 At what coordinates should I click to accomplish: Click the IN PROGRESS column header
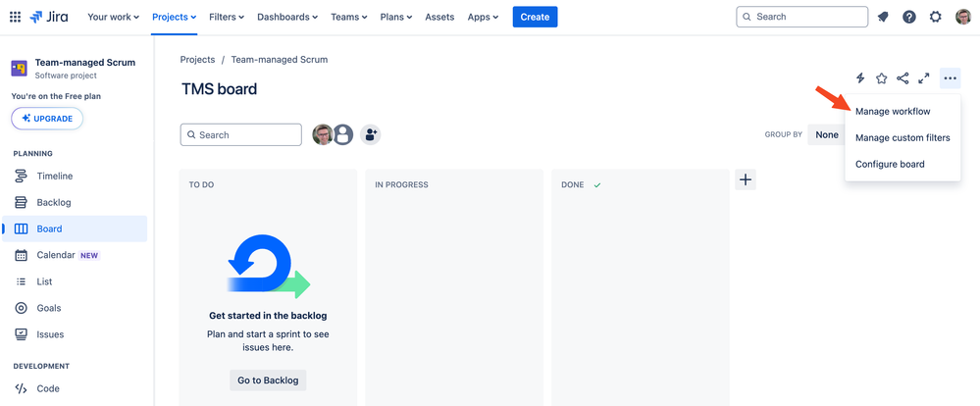click(x=401, y=185)
